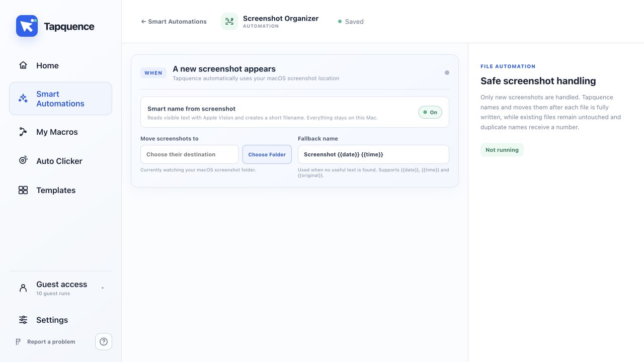
Task: Open the Guest access account entry
Action: click(60, 288)
